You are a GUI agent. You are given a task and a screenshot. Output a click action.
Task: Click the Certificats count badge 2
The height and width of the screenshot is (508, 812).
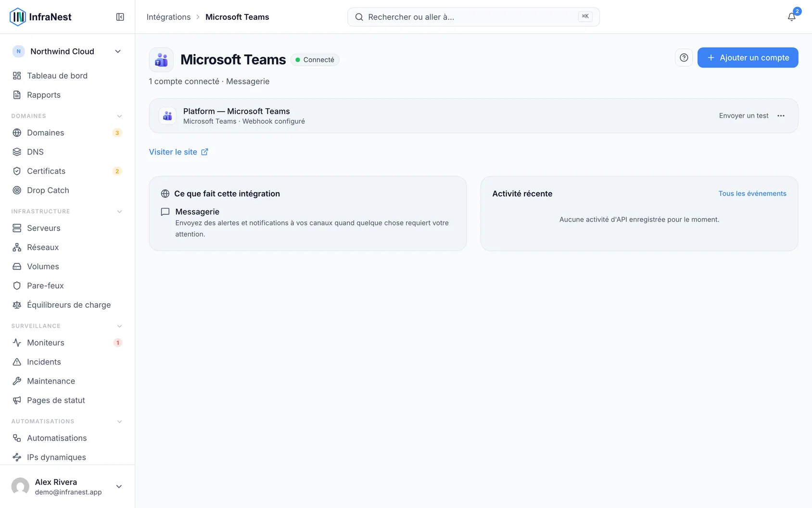click(x=117, y=171)
